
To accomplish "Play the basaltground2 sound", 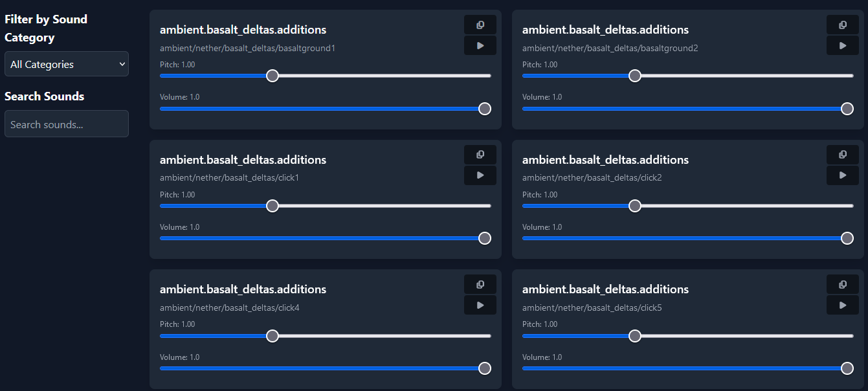I will pyautogui.click(x=842, y=46).
